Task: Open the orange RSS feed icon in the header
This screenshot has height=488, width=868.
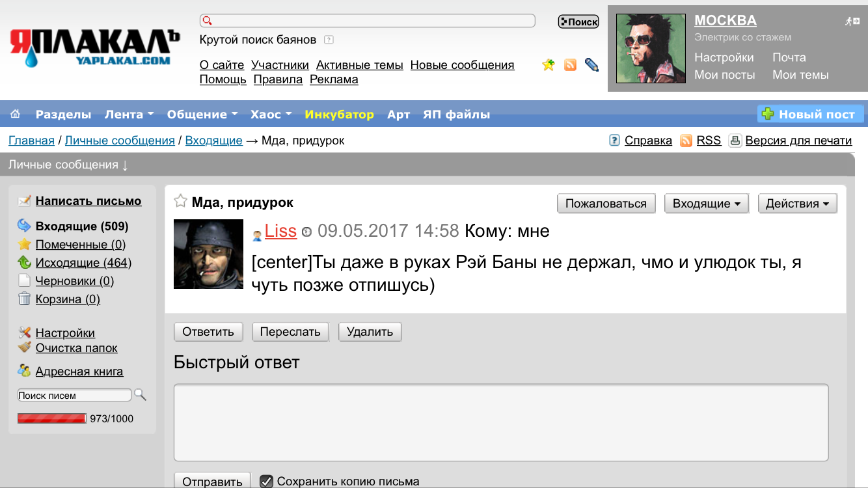Action: [570, 64]
